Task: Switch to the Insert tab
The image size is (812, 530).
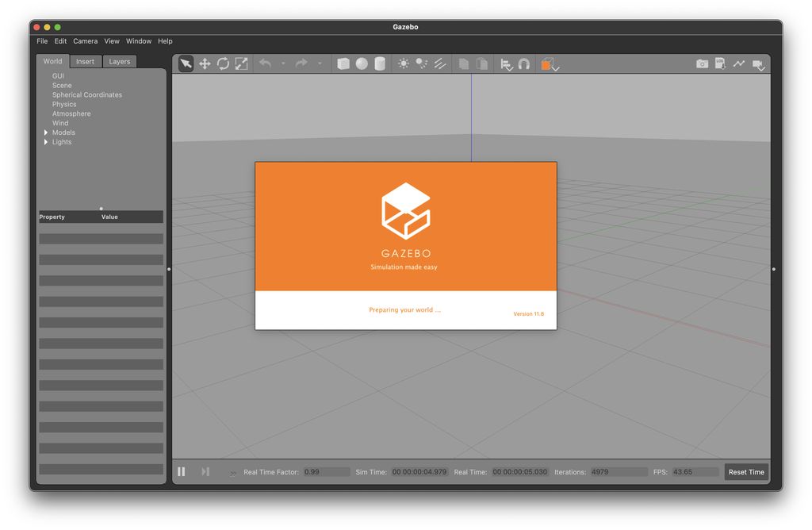Action: (85, 62)
